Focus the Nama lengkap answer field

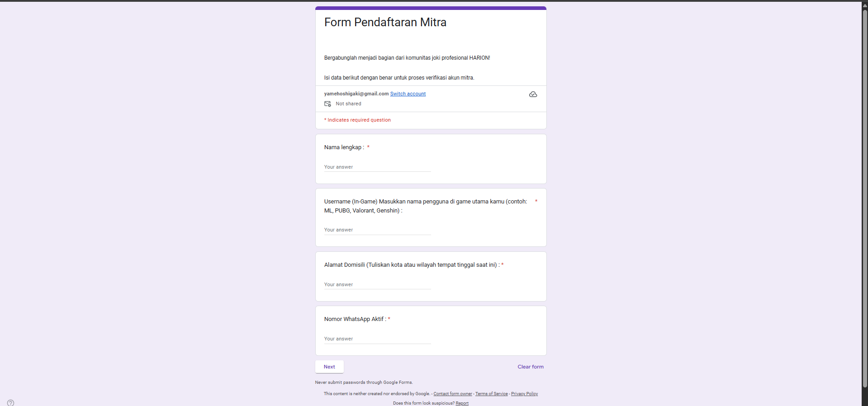click(x=377, y=167)
